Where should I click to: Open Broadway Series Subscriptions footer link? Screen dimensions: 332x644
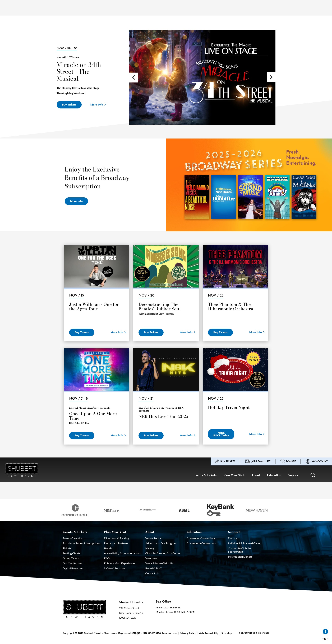pos(81,543)
